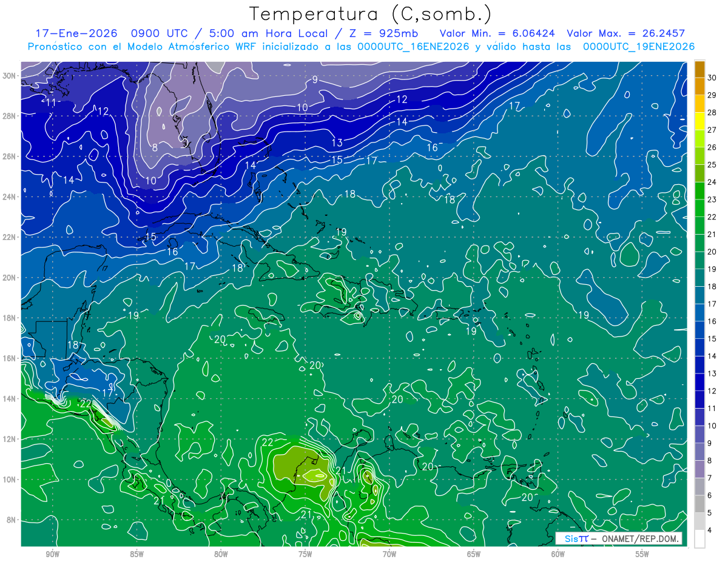Click the "Valor Min. = 6.06424" readout
Screen dimensions: 728x562
coord(497,33)
